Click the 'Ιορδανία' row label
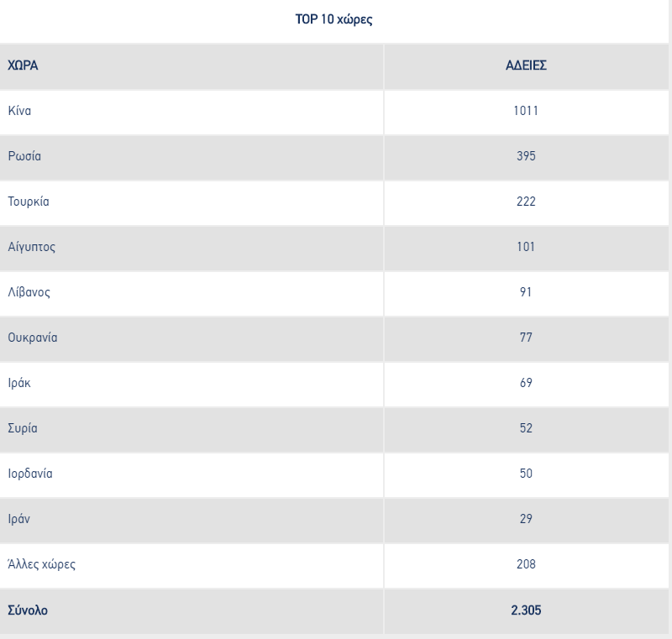Screen dimensions: 672x639 (x=30, y=474)
